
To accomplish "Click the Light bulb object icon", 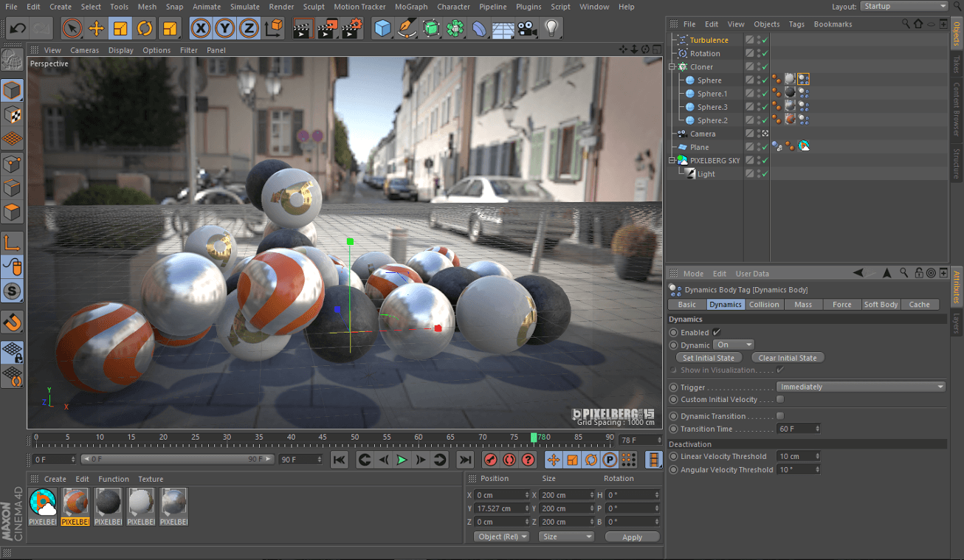I will coord(551,29).
